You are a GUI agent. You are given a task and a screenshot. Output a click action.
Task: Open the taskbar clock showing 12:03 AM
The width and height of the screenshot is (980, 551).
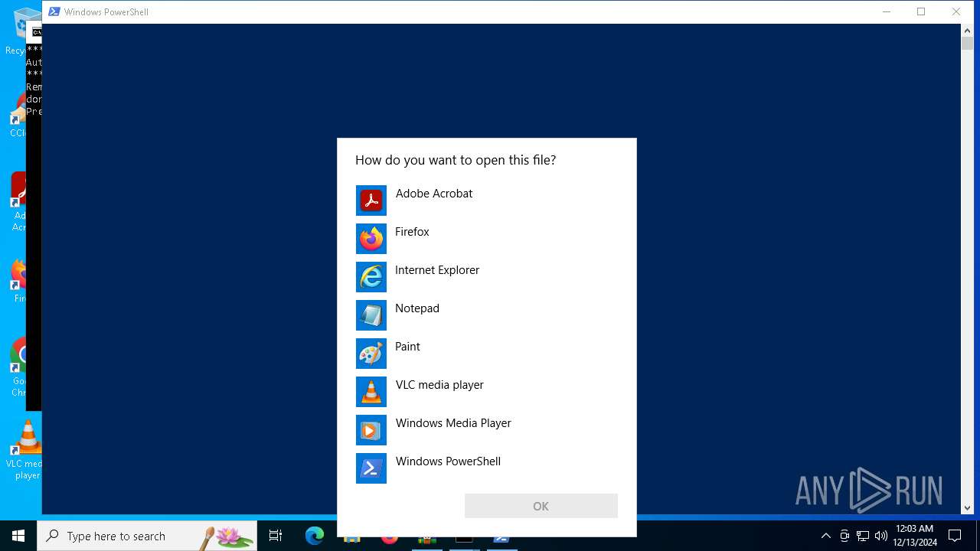pyautogui.click(x=914, y=536)
